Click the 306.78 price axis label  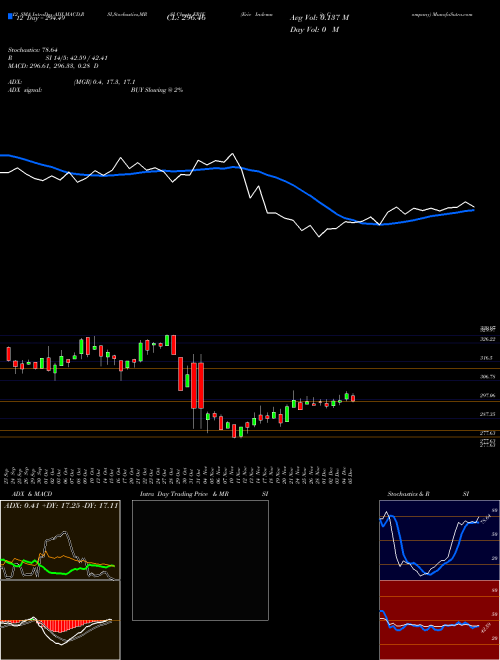pyautogui.click(x=488, y=377)
